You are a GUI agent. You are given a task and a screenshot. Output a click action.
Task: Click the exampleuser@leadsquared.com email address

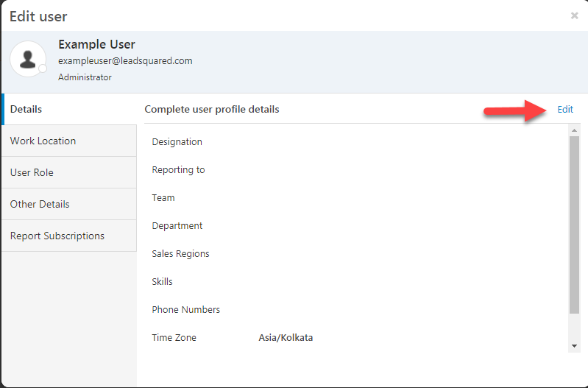pyautogui.click(x=125, y=61)
